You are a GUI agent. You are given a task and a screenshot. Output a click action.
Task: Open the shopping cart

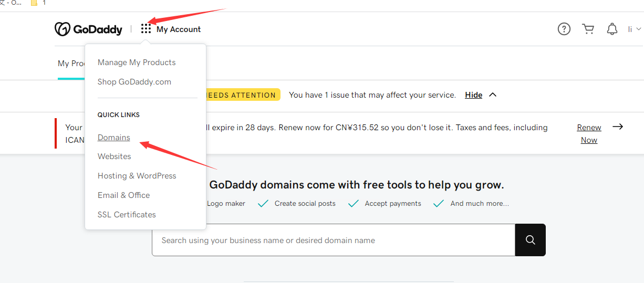(x=588, y=29)
